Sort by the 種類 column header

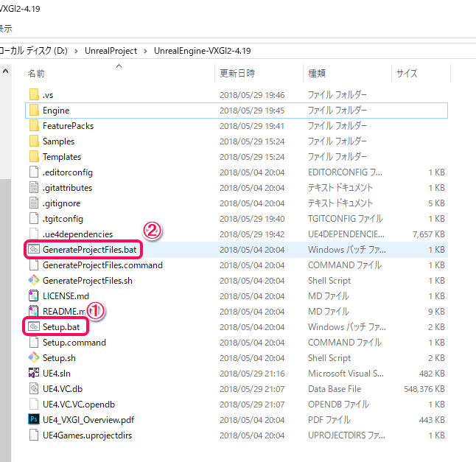(x=317, y=74)
